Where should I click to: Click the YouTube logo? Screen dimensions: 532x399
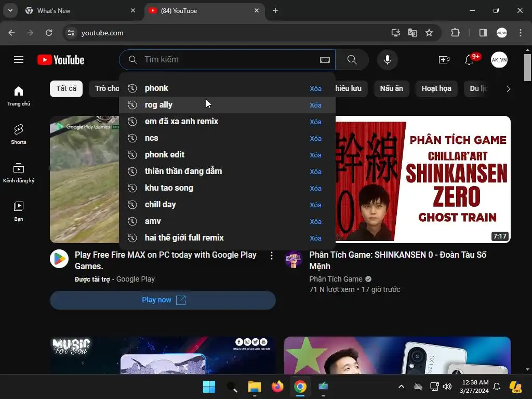click(x=61, y=60)
